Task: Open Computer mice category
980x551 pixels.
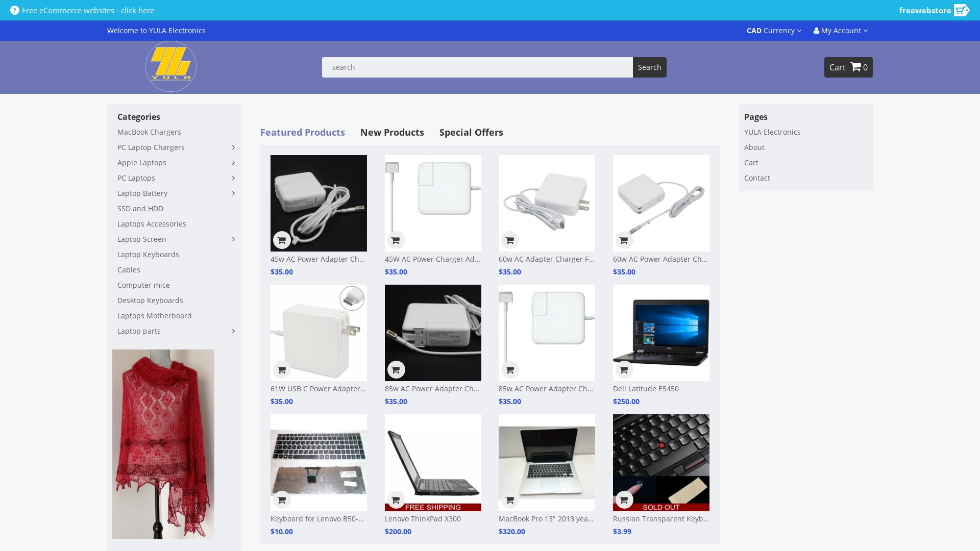Action: (x=143, y=285)
